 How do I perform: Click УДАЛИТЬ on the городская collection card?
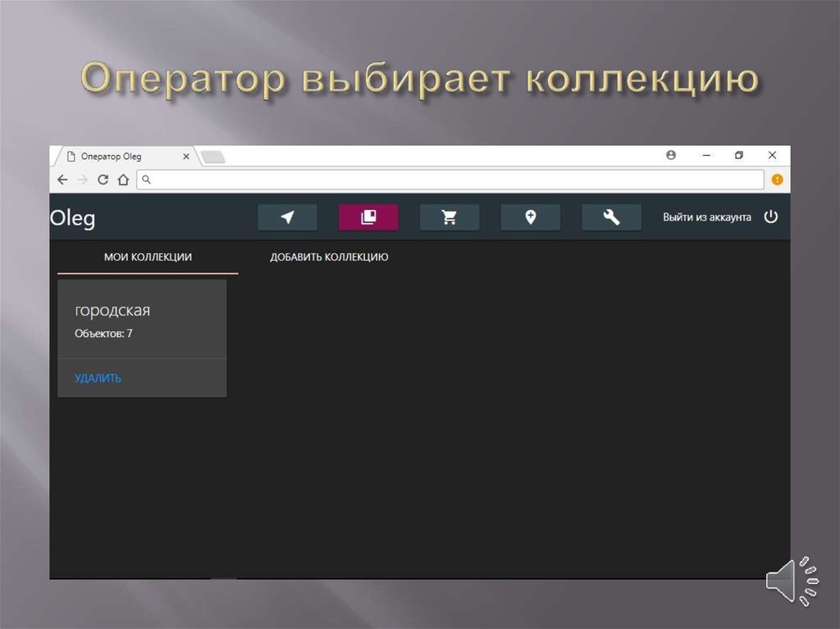(x=97, y=378)
